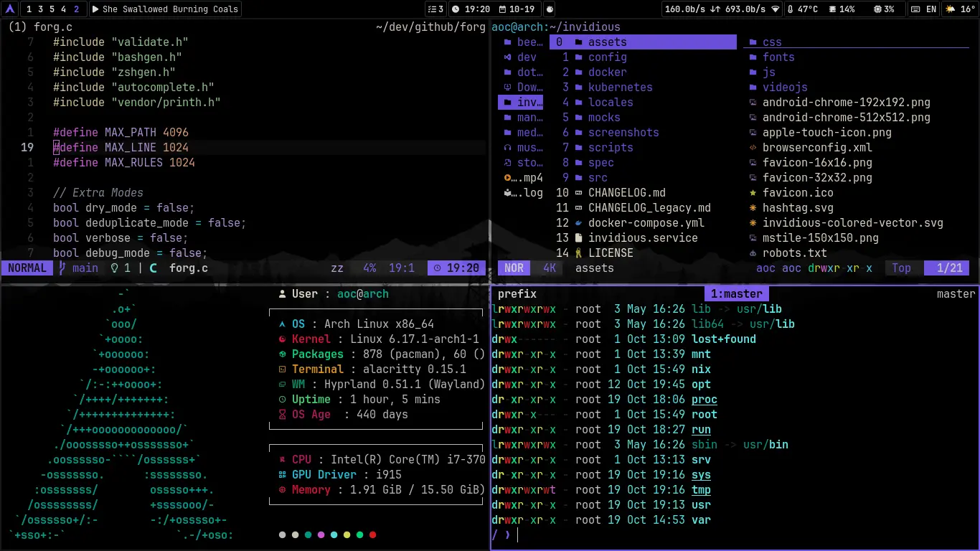
Task: Click the yellow dot in the fetch color palette
Action: tap(347, 535)
